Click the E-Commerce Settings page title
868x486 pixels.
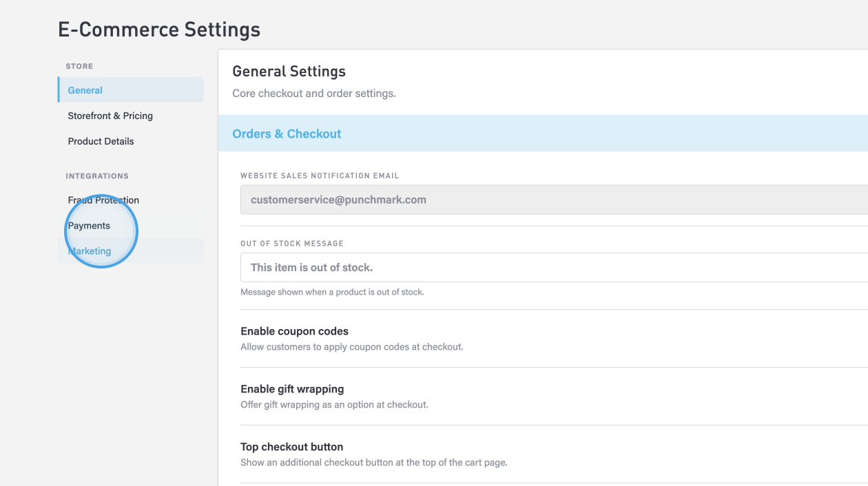(x=159, y=30)
